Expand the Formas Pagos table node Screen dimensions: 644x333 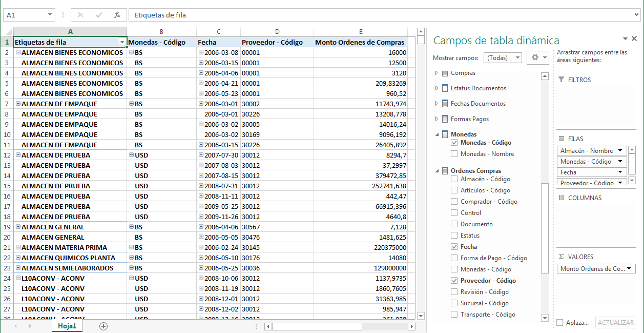pos(437,119)
